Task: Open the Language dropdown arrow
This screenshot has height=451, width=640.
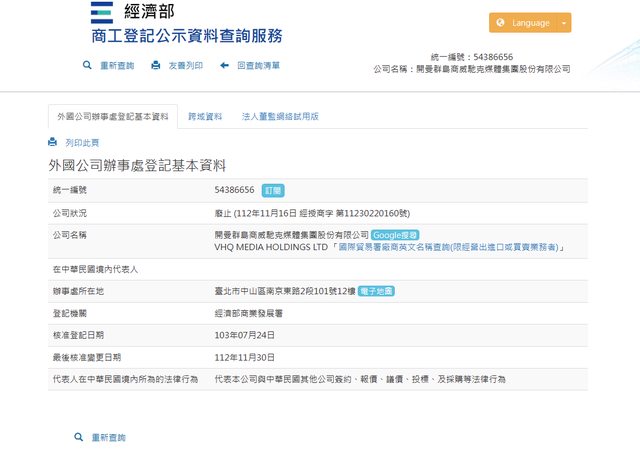Action: coord(565,23)
